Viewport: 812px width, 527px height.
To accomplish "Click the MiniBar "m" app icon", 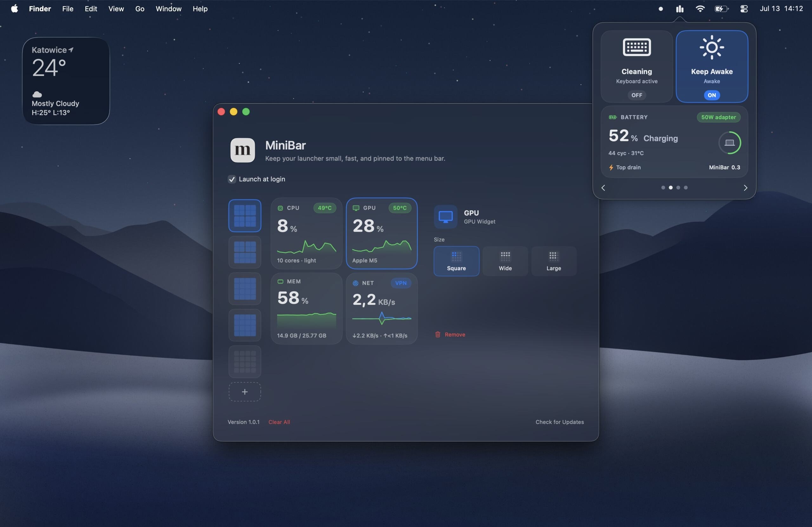I will pyautogui.click(x=243, y=150).
